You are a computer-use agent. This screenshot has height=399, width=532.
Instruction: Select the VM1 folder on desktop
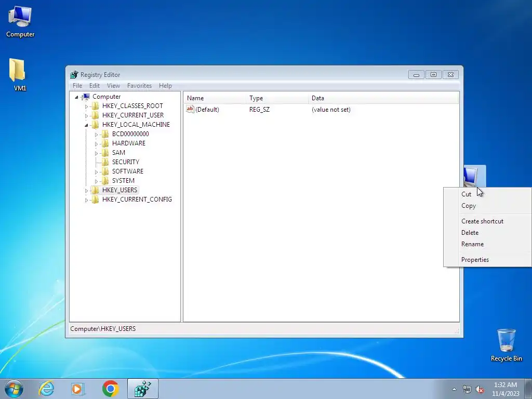pyautogui.click(x=18, y=75)
